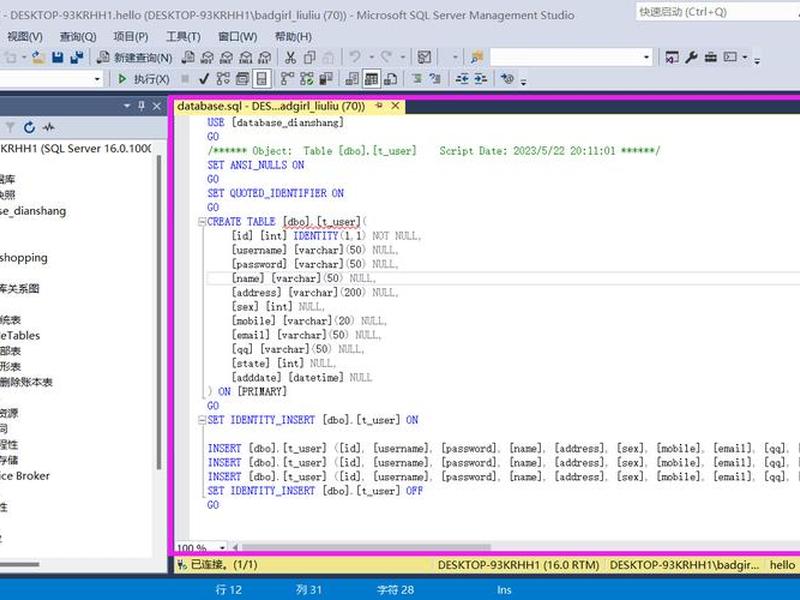Click the 执行(X) Execute button
This screenshot has width=800, height=600.
[144, 79]
